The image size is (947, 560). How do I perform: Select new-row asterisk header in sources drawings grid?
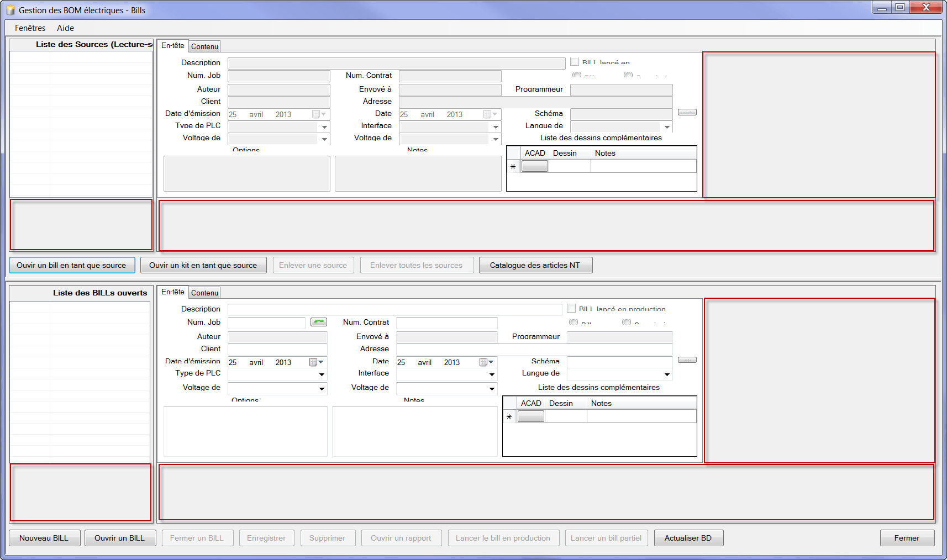point(513,166)
